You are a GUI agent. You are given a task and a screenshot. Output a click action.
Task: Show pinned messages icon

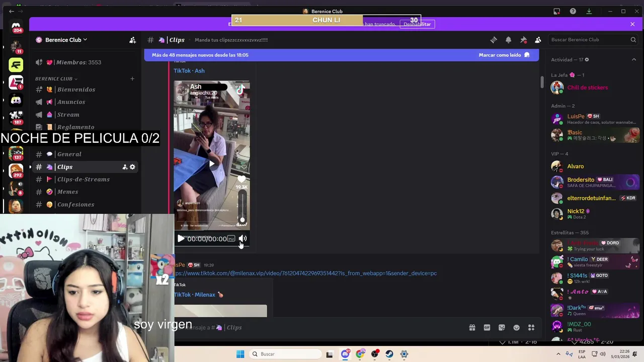pos(523,40)
